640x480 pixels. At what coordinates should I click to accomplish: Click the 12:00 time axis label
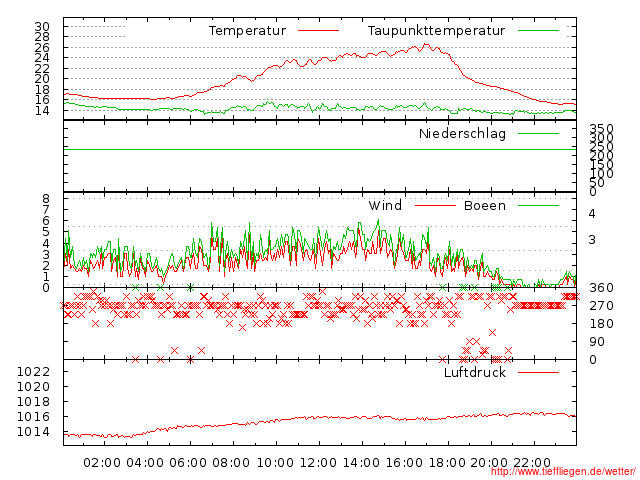click(x=318, y=463)
